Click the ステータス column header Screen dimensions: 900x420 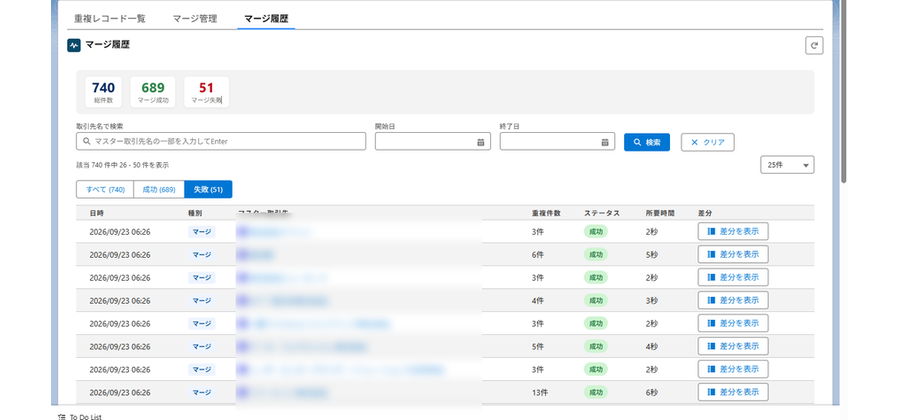click(602, 213)
